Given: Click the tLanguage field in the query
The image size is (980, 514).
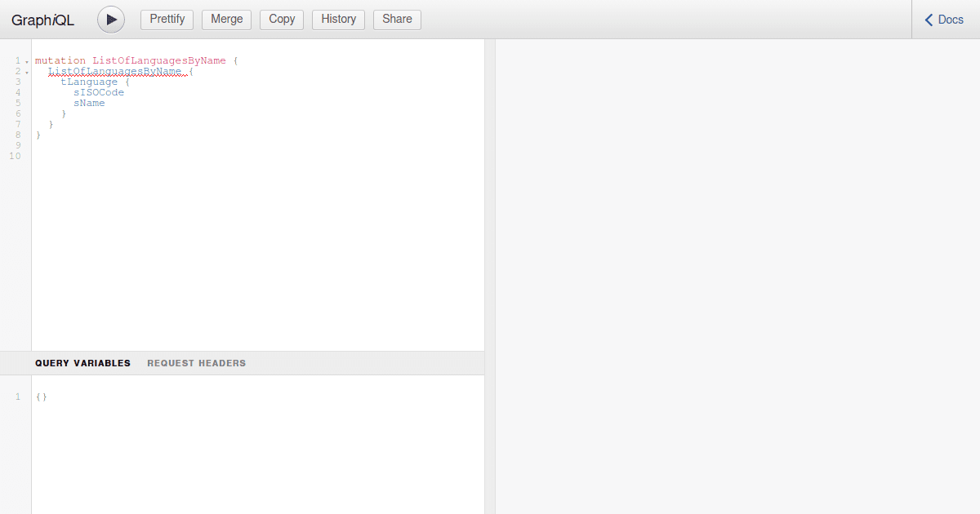Looking at the screenshot, I should (x=89, y=82).
